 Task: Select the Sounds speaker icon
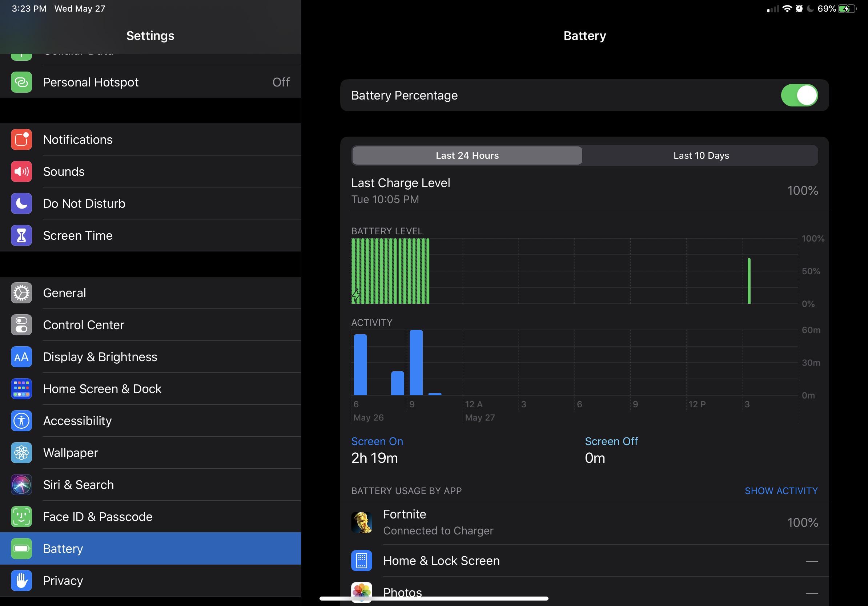[x=21, y=171]
